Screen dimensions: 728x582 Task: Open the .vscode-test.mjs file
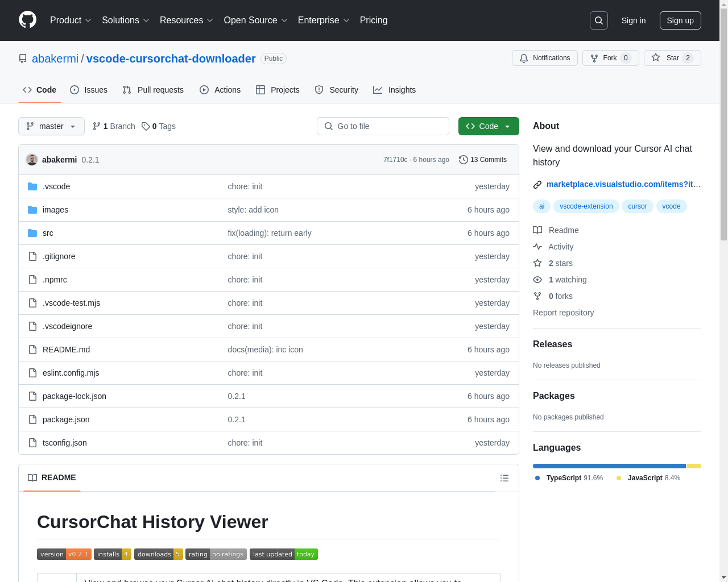72,303
